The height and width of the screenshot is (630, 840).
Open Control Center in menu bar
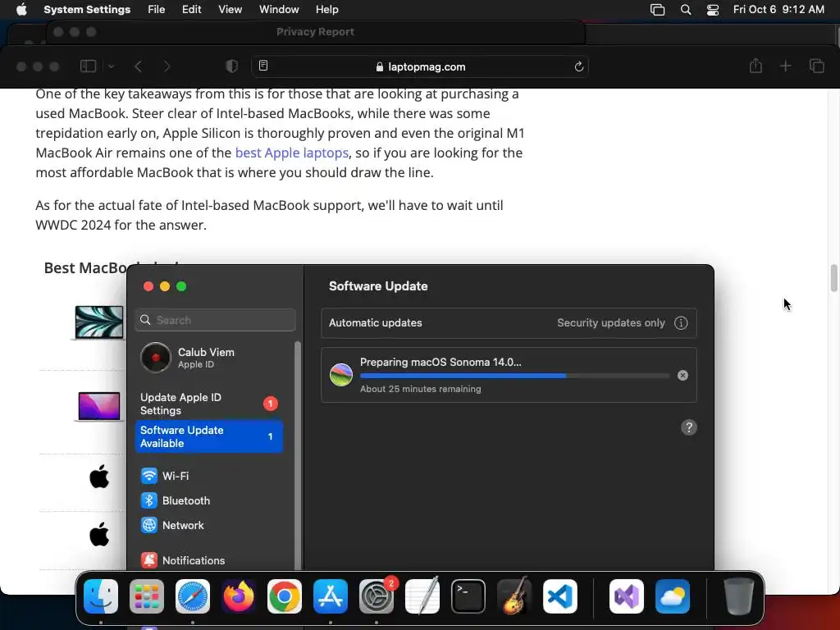point(713,10)
